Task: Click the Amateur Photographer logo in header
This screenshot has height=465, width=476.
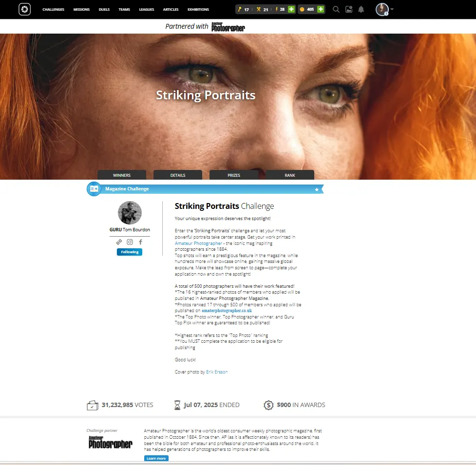Action: click(x=228, y=27)
